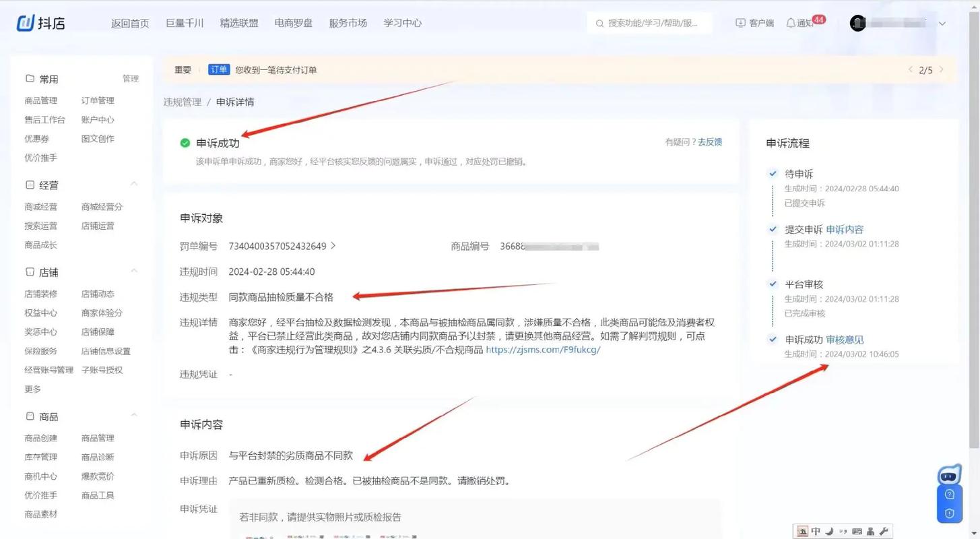Expand the account dropdown arrow
Screen dimensions: 980x539
(942, 24)
